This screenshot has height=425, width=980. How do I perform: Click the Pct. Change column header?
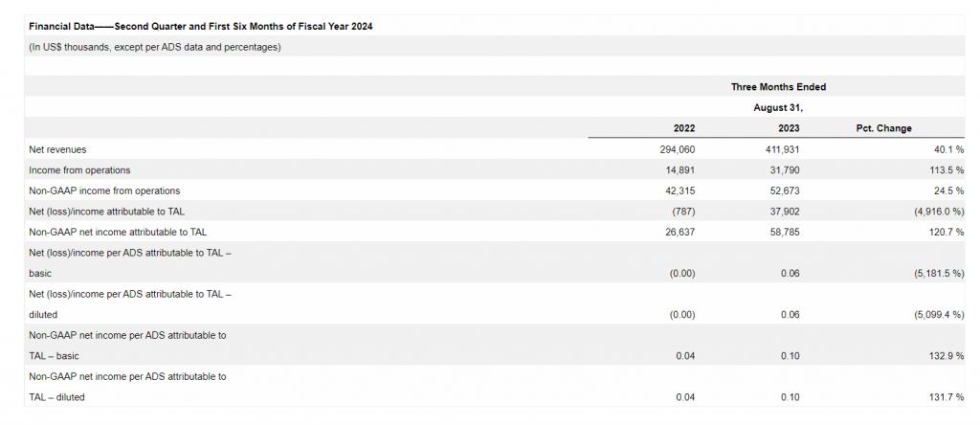(x=883, y=128)
